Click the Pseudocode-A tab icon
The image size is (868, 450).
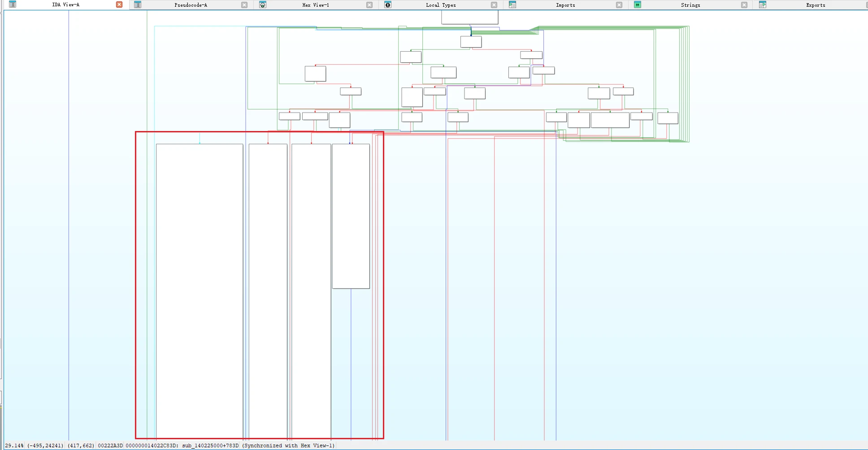pos(138,5)
